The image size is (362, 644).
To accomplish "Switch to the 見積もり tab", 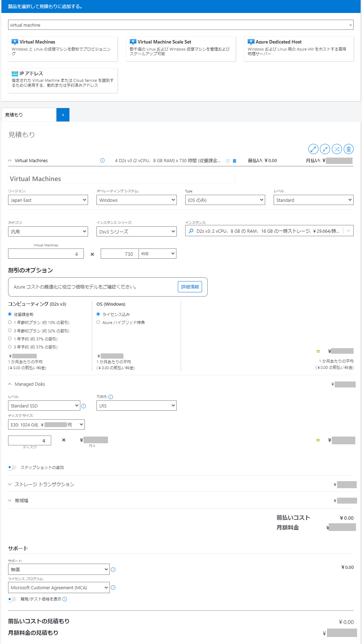I will 29,115.
